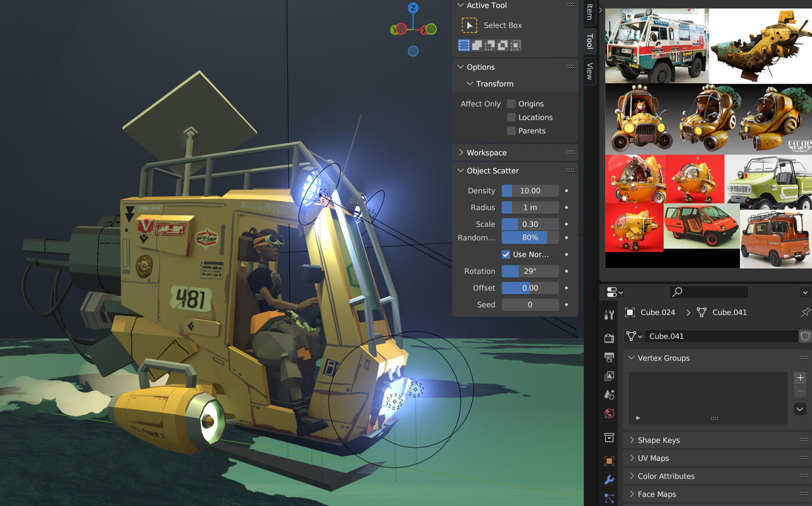
Task: Add a new vertex group with plus
Action: pos(800,378)
